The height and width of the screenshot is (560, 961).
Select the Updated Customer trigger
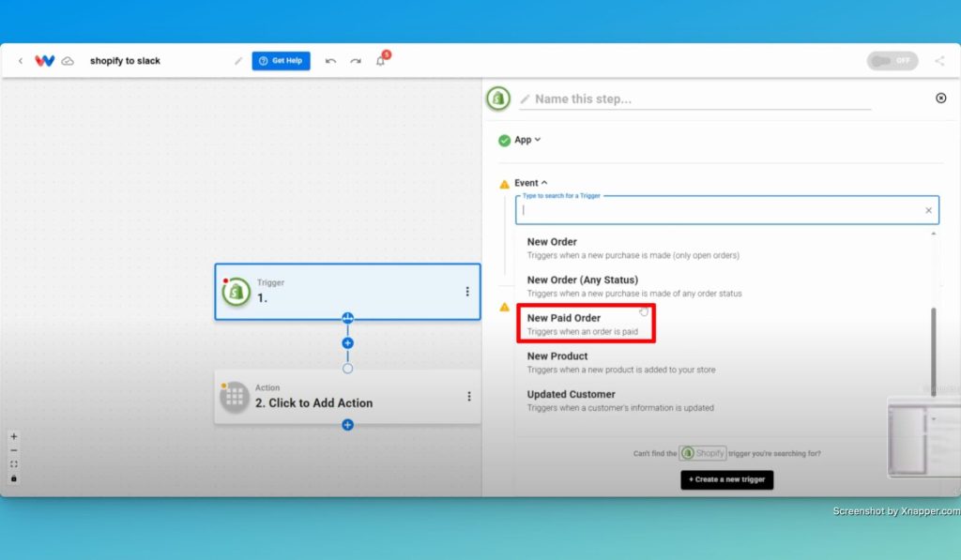pyautogui.click(x=620, y=401)
